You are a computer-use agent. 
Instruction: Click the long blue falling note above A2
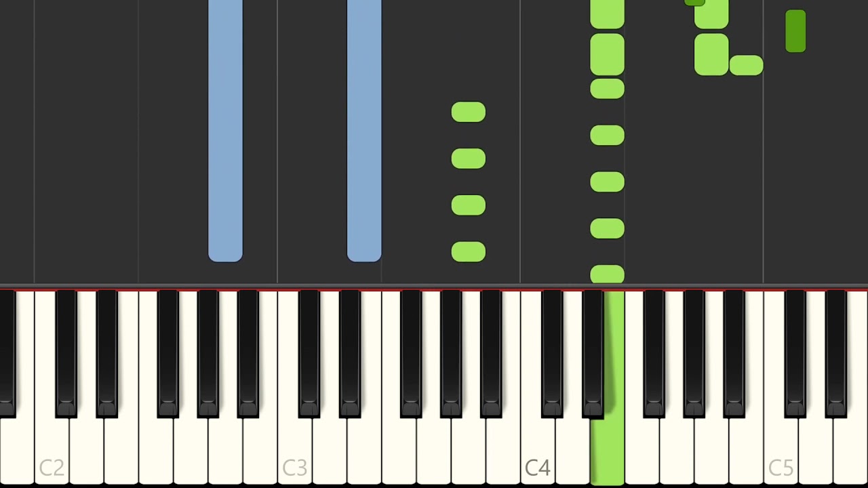tap(225, 130)
